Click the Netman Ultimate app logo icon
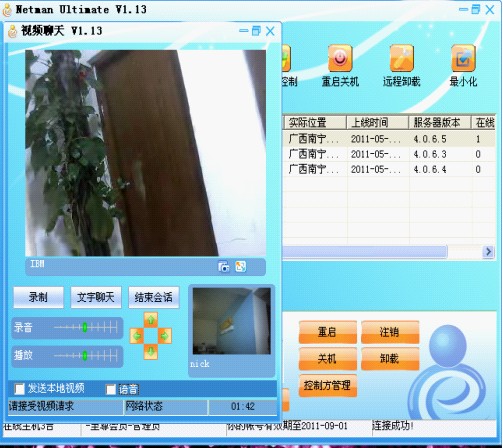This screenshot has height=448, width=503. pos(7,10)
